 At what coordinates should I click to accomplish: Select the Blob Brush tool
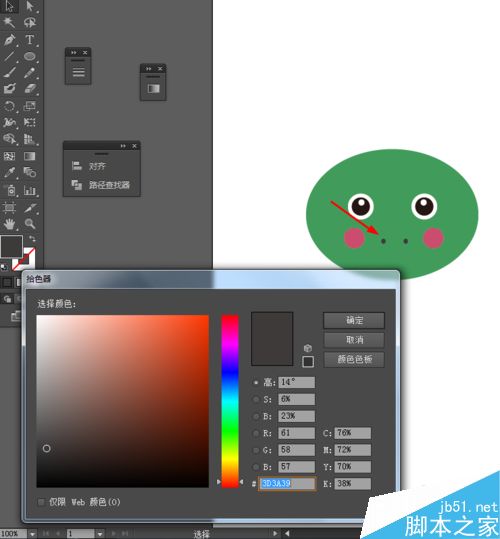pyautogui.click(x=9, y=89)
